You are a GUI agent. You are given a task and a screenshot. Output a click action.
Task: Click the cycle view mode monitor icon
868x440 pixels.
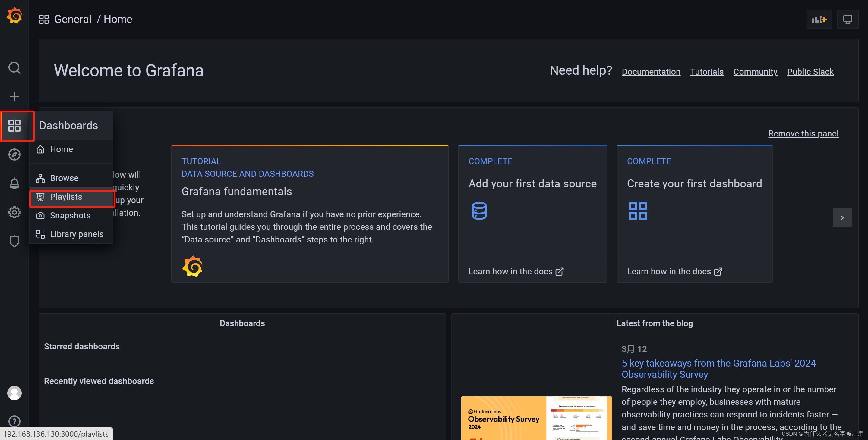coord(847,20)
